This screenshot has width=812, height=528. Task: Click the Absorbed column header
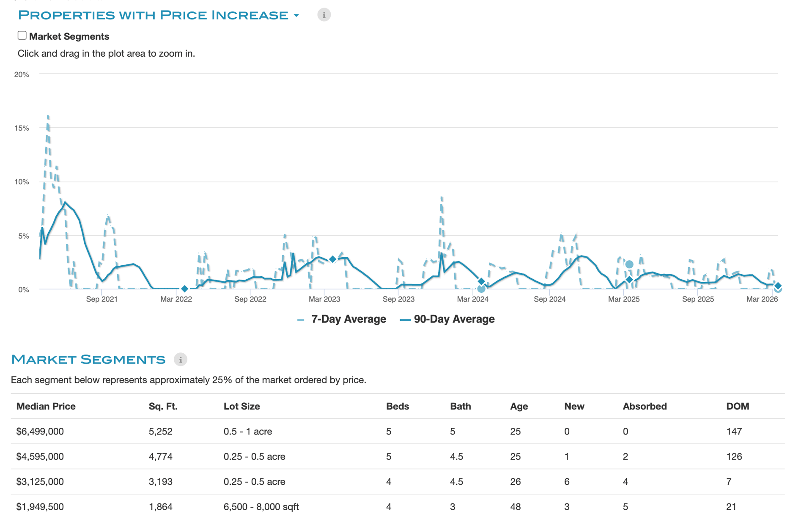tap(644, 407)
